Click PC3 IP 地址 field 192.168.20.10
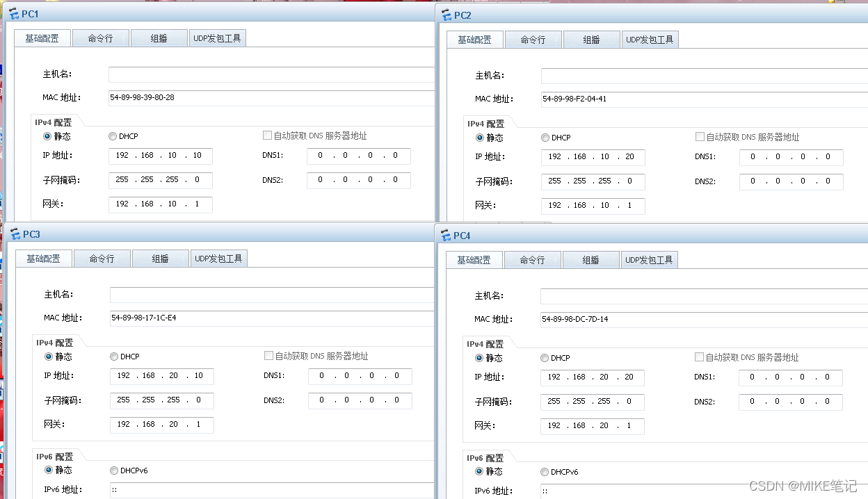The height and width of the screenshot is (499, 868). (x=162, y=376)
